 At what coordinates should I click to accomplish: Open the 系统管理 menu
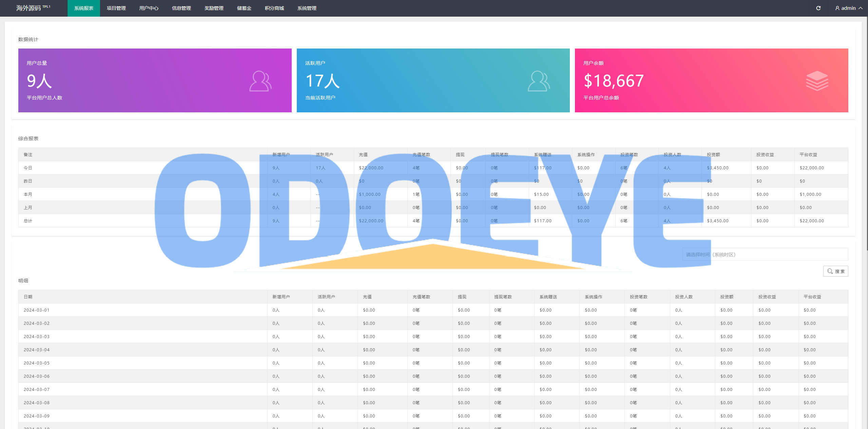[x=307, y=8]
